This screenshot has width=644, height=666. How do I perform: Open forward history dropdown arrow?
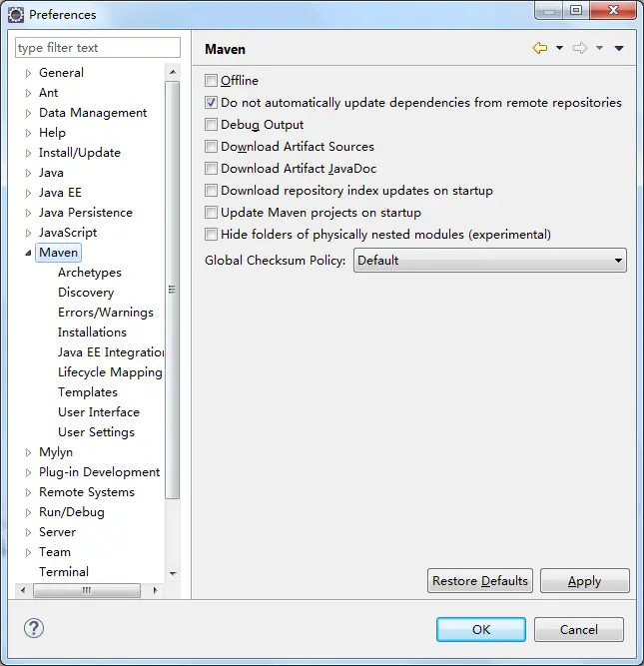(599, 48)
